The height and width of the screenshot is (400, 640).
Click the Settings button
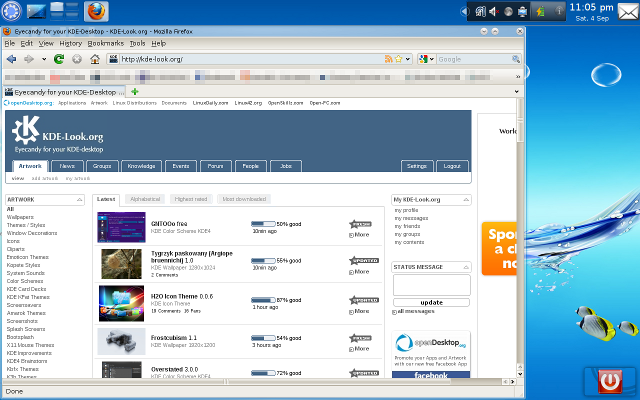click(x=417, y=166)
